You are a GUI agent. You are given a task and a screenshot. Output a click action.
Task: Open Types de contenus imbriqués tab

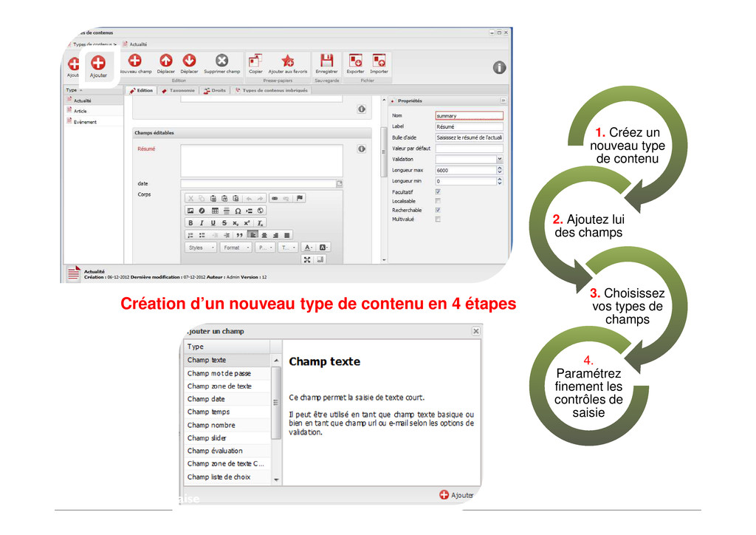(x=272, y=90)
